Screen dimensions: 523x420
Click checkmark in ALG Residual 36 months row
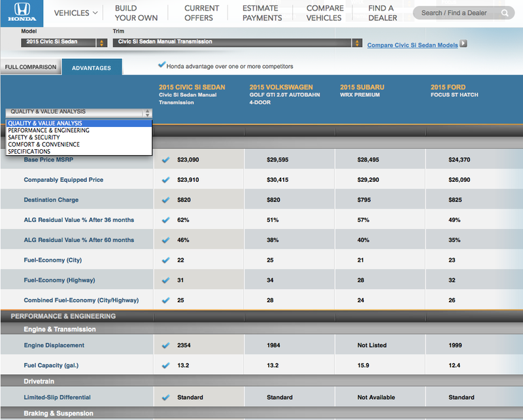(x=166, y=220)
